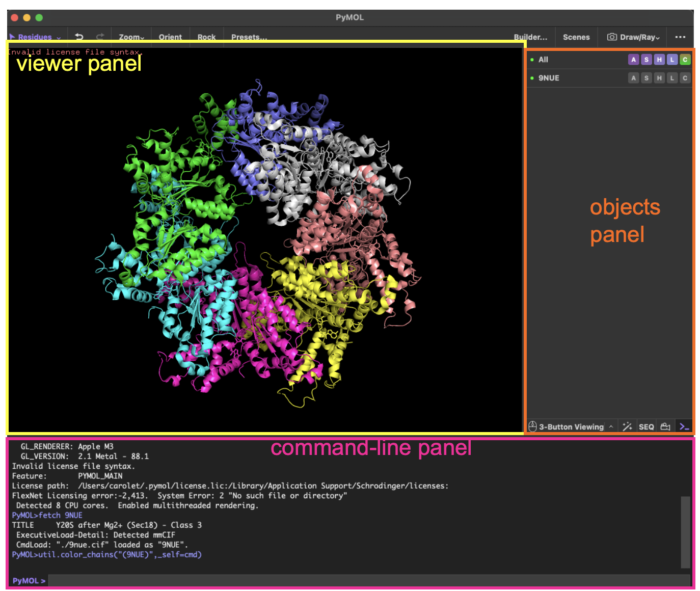
Task: Open the Color (C) menu for All
Action: click(685, 60)
